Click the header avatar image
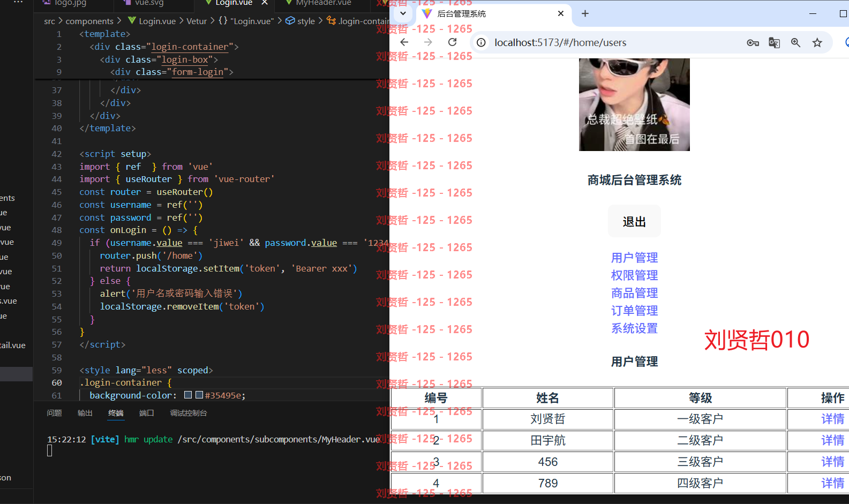The height and width of the screenshot is (504, 849). point(634,104)
